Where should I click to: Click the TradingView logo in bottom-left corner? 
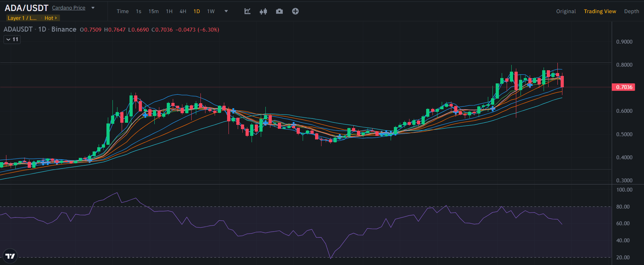tap(10, 256)
